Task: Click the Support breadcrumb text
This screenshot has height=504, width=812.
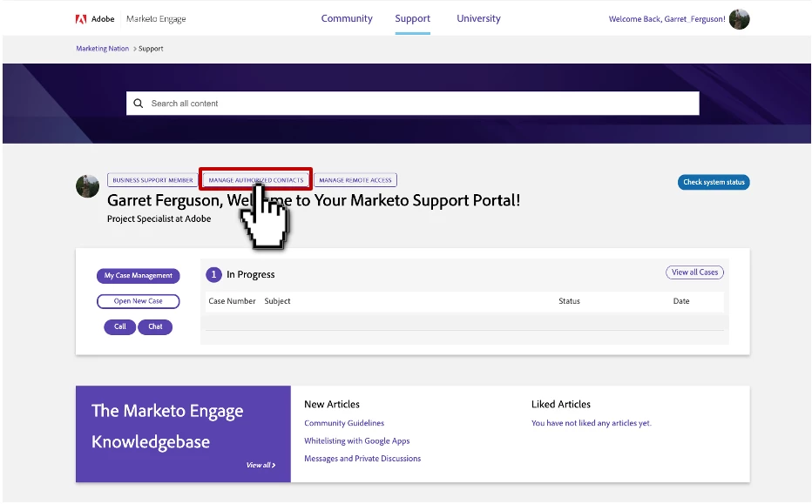Action: 151,49
